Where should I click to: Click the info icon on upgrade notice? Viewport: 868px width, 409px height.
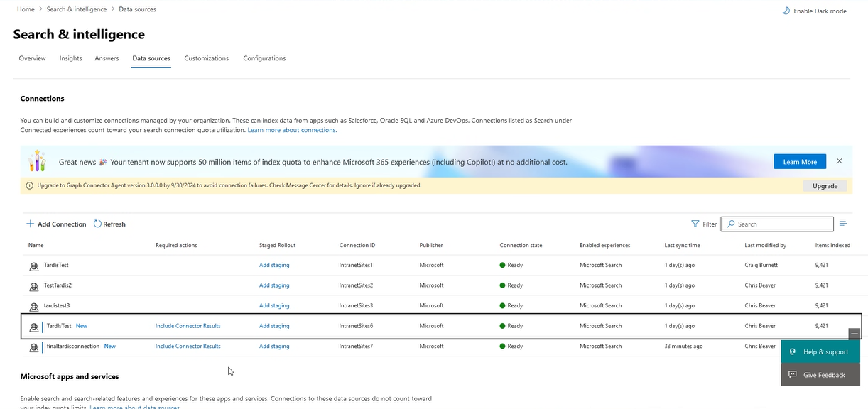[29, 185]
